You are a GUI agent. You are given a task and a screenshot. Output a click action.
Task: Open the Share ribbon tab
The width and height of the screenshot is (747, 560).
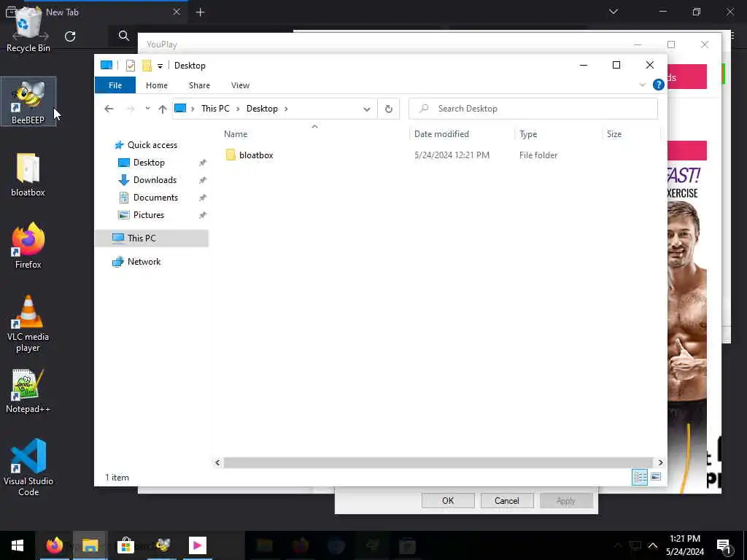click(x=199, y=85)
